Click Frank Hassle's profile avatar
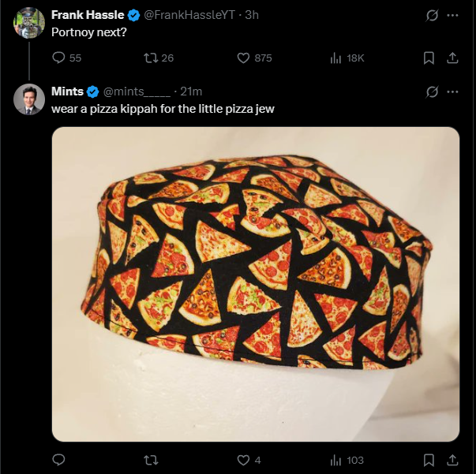Viewport: 476px width, 474px height. 29,23
